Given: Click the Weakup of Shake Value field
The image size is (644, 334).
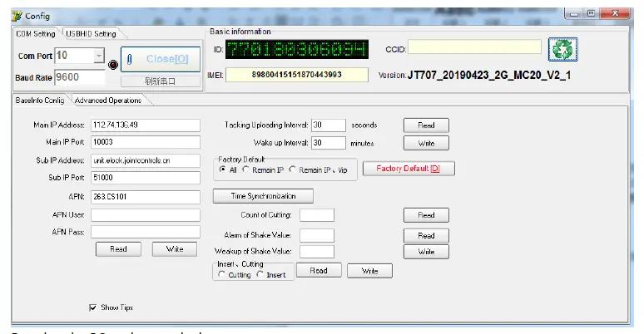Looking at the screenshot, I should (x=317, y=252).
